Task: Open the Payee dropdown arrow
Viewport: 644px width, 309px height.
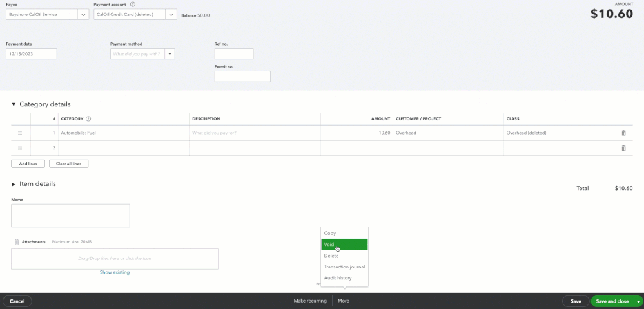Action: 83,15
